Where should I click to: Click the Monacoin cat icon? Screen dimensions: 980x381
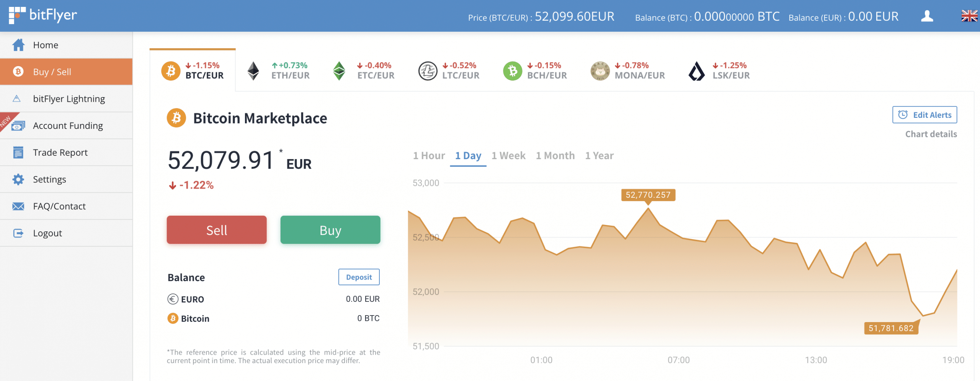point(600,71)
